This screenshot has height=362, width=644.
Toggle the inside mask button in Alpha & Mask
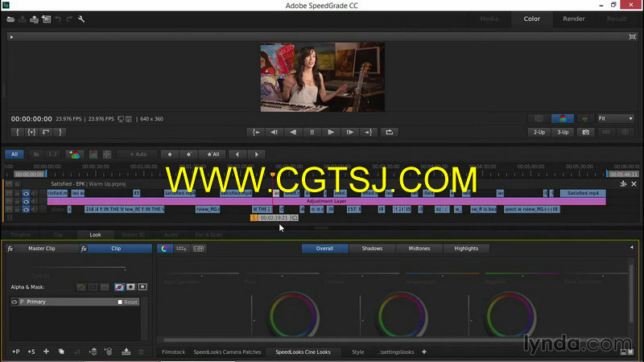point(130,287)
